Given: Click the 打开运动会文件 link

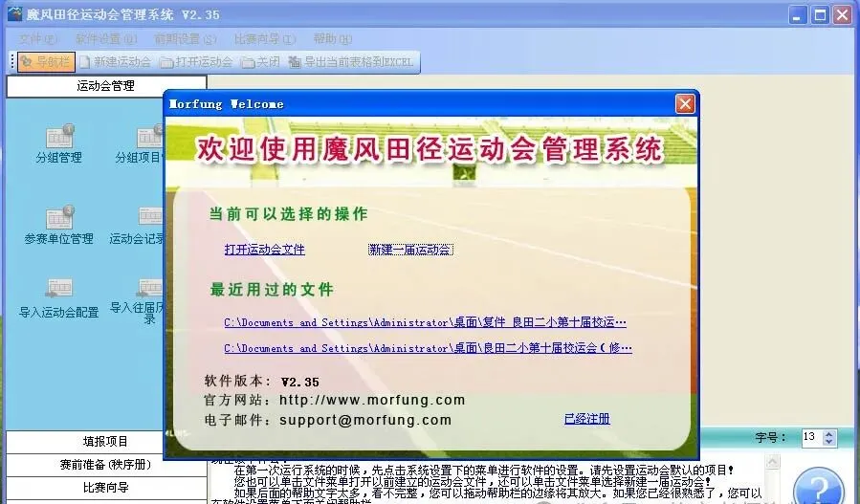Looking at the screenshot, I should coord(264,250).
